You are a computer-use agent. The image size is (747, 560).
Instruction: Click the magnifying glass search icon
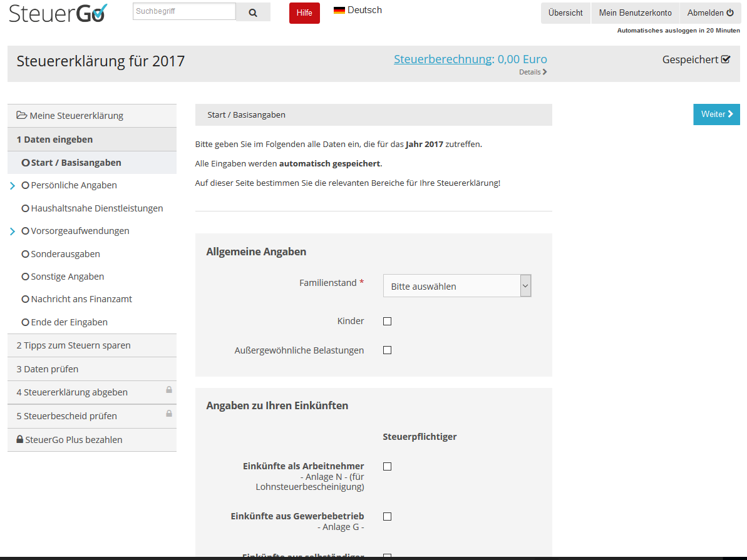tap(253, 13)
